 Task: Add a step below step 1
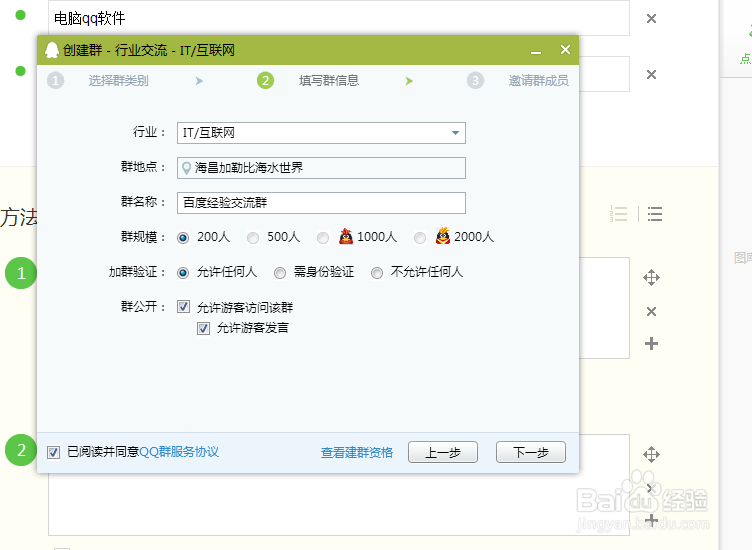tap(651, 343)
